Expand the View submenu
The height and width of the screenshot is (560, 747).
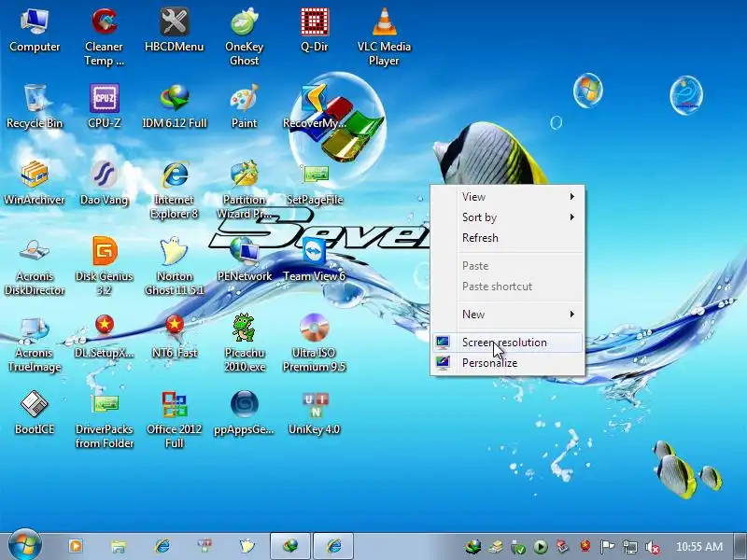click(507, 197)
